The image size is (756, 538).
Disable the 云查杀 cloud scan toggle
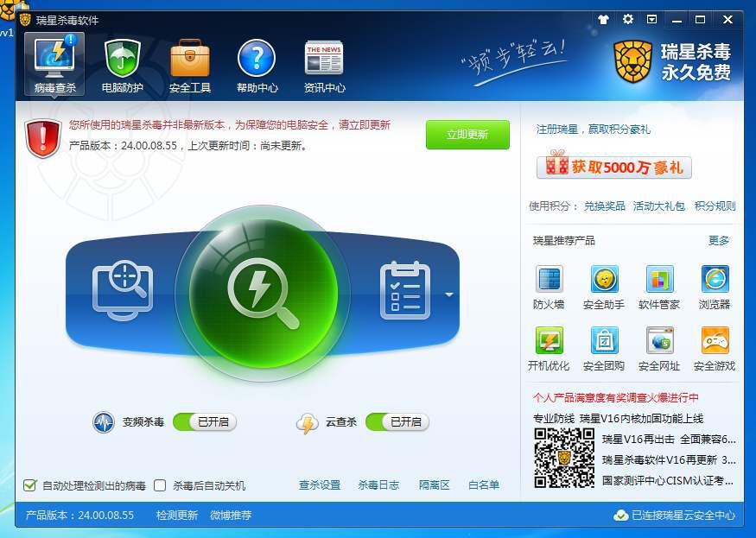(402, 422)
